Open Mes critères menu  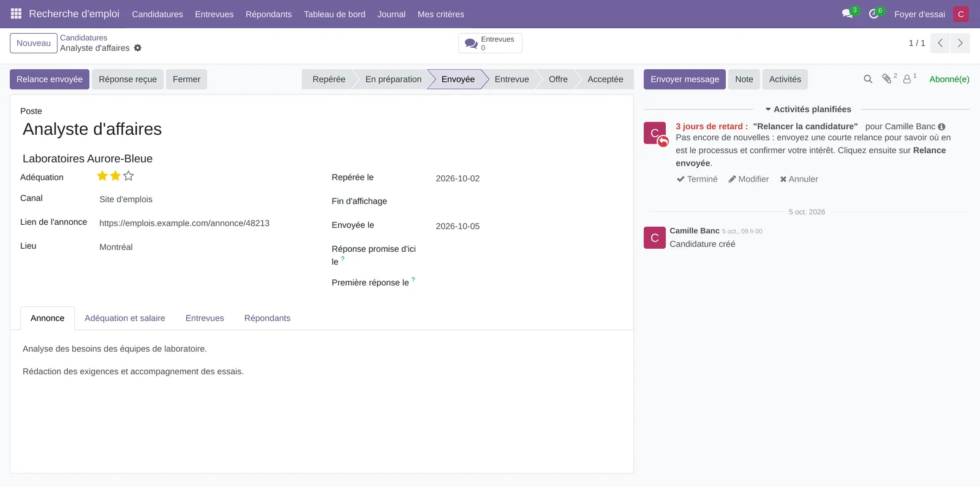click(x=441, y=14)
